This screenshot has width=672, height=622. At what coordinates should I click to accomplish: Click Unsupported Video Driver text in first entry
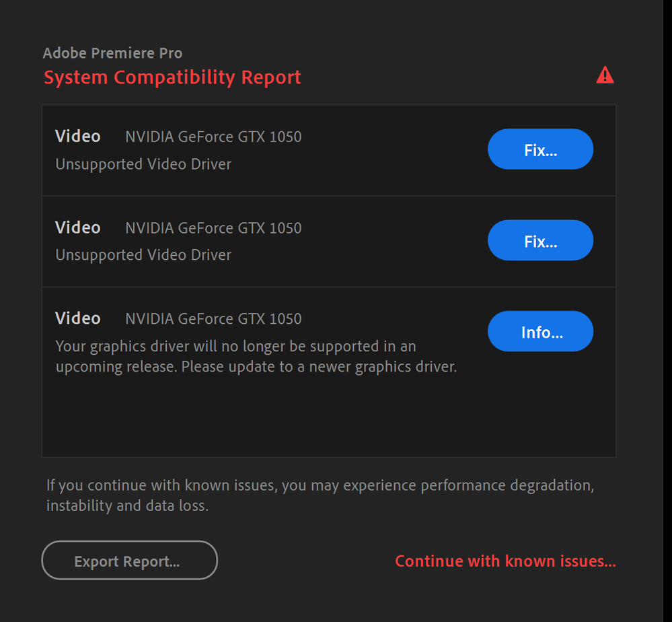click(143, 164)
